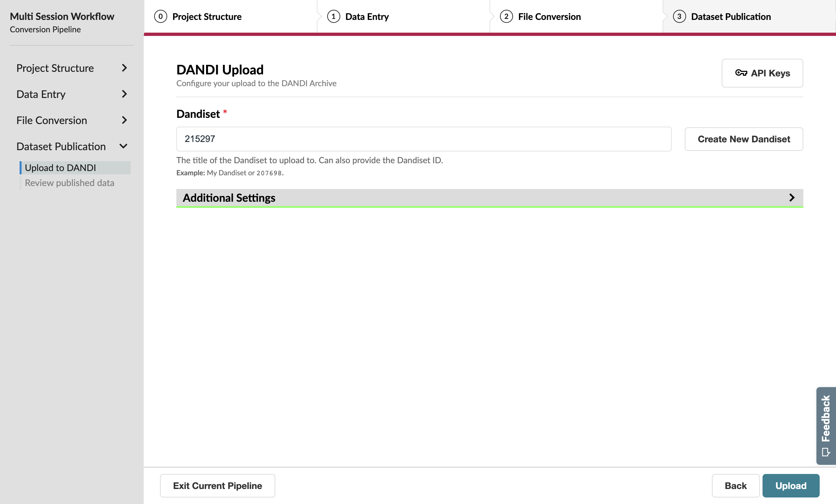Click the step 1 circle icon
836x504 pixels.
pos(333,17)
